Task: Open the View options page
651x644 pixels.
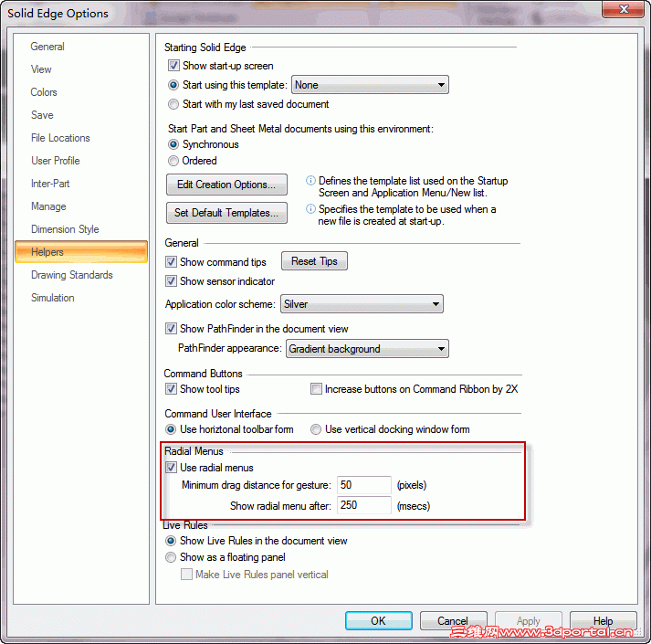Action: [41, 69]
